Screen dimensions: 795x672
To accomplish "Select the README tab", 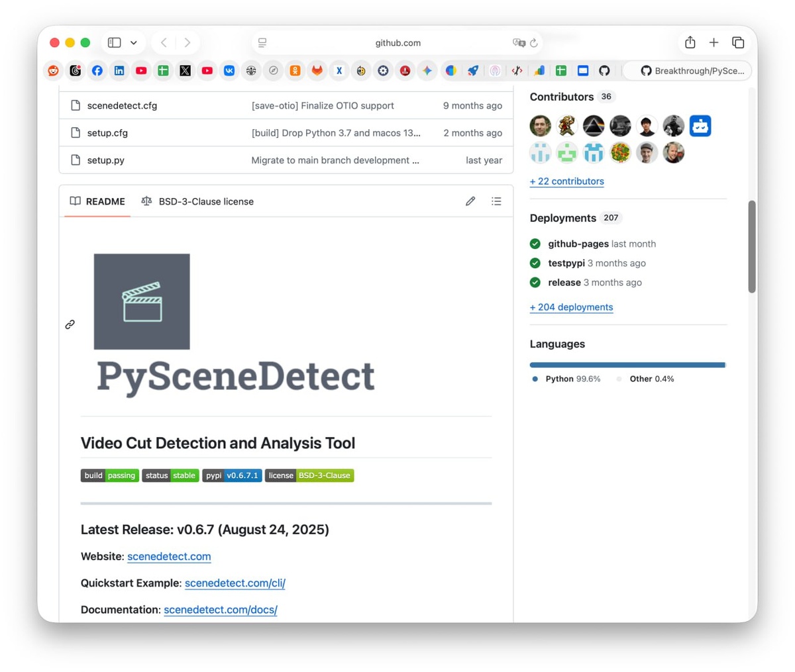I will pos(97,201).
